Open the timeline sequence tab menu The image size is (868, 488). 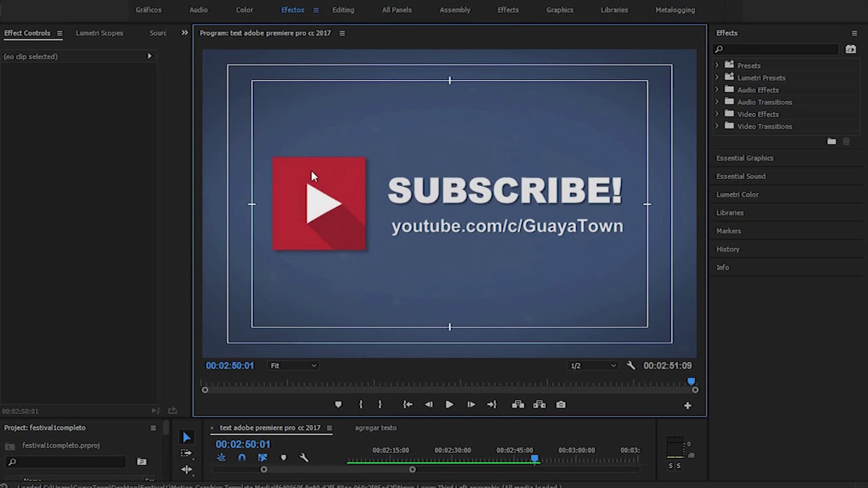click(329, 428)
